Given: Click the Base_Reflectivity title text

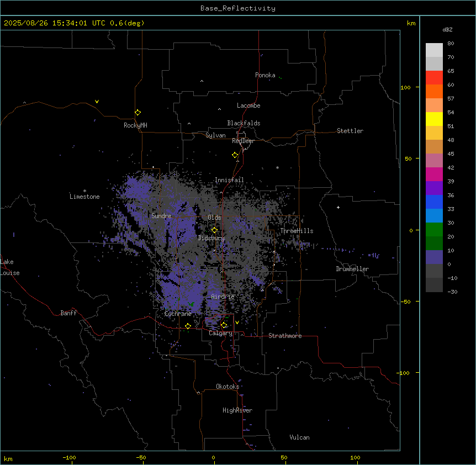Looking at the screenshot, I should coord(238,8).
